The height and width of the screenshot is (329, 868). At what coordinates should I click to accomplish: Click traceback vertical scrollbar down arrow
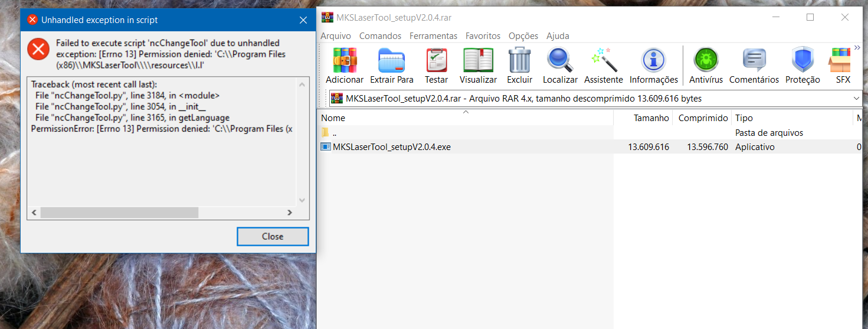tap(302, 200)
